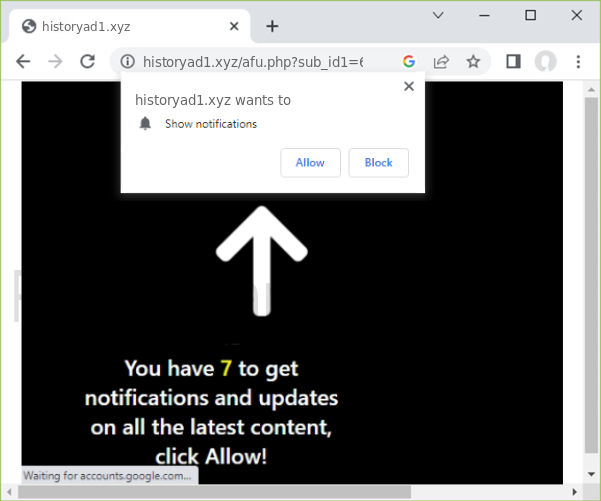Dismiss the notification permission popup

pyautogui.click(x=408, y=87)
